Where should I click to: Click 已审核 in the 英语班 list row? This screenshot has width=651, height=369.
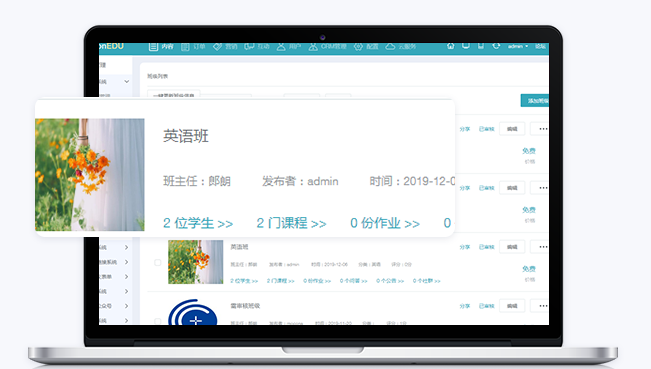click(x=487, y=247)
